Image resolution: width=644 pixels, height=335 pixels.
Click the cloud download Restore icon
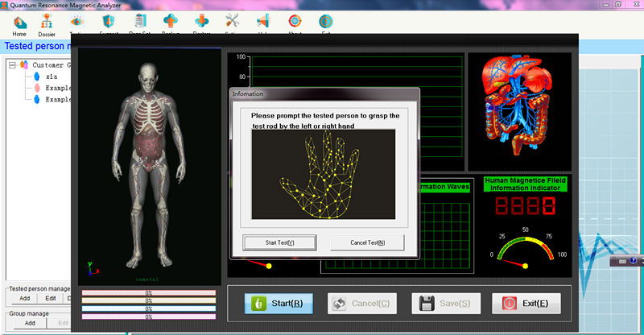[202, 21]
